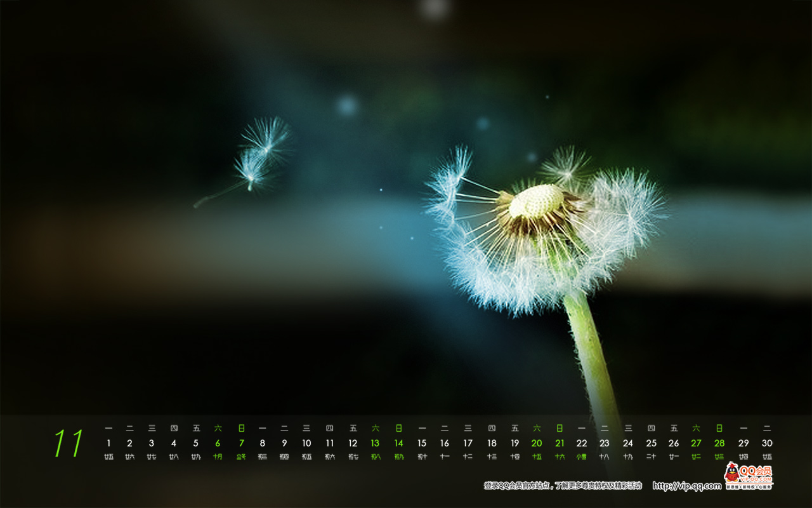Click the dandelion seed head center

point(536,201)
